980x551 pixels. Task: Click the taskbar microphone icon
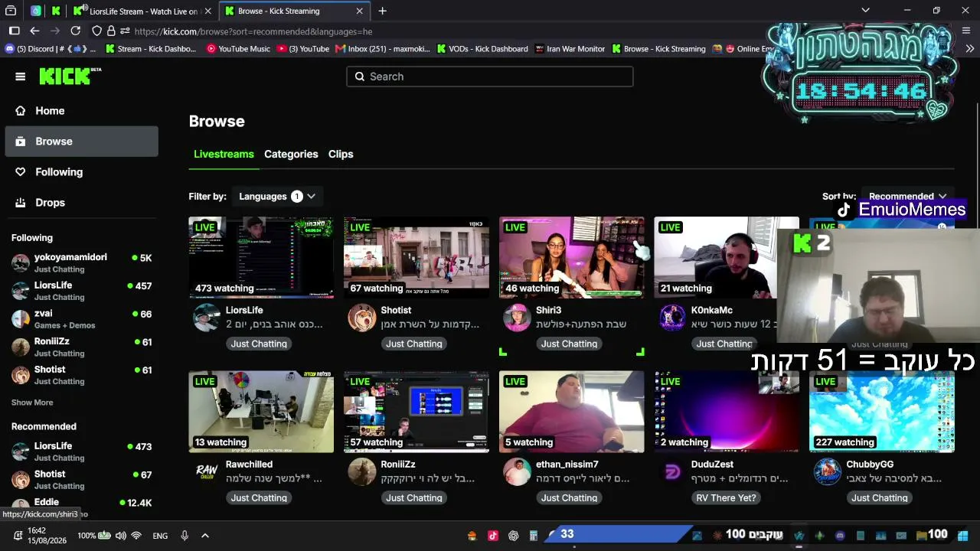185,536
